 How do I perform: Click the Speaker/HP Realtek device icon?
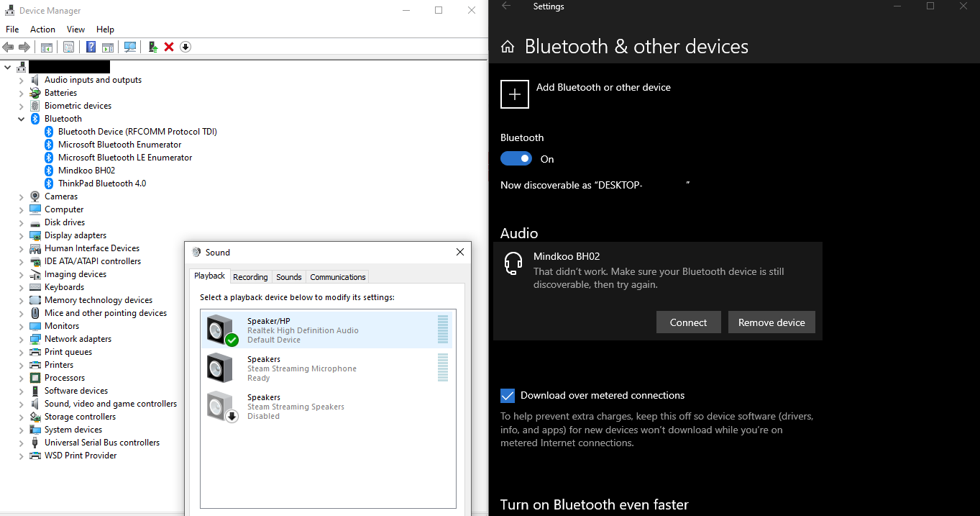221,330
